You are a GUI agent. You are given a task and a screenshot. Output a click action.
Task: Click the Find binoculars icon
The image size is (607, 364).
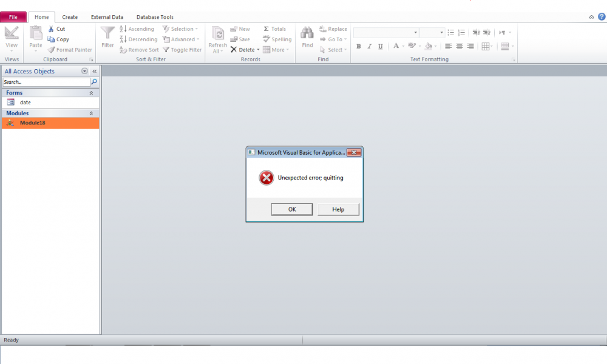pyautogui.click(x=307, y=33)
